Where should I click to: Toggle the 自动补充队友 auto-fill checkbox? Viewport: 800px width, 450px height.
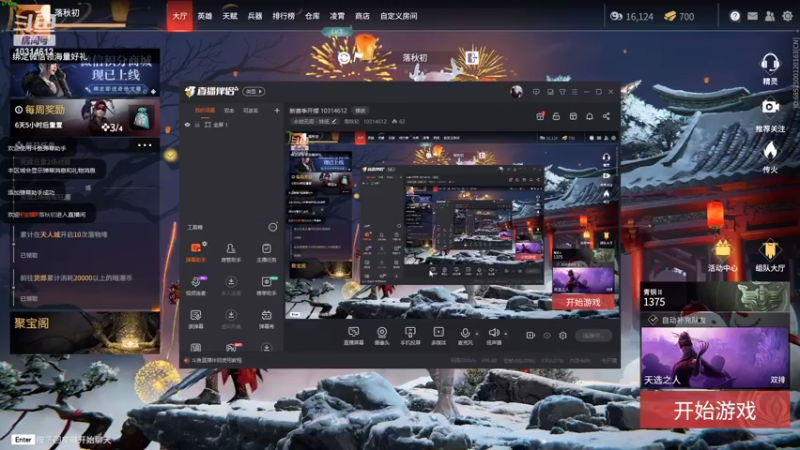[653, 320]
